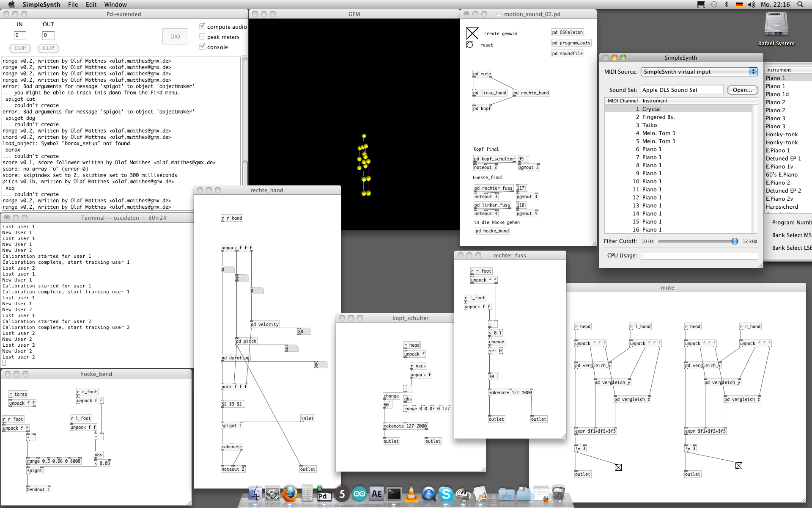Viewport: 812px width, 508px height.
Task: Open the German input flag menu
Action: (739, 4)
